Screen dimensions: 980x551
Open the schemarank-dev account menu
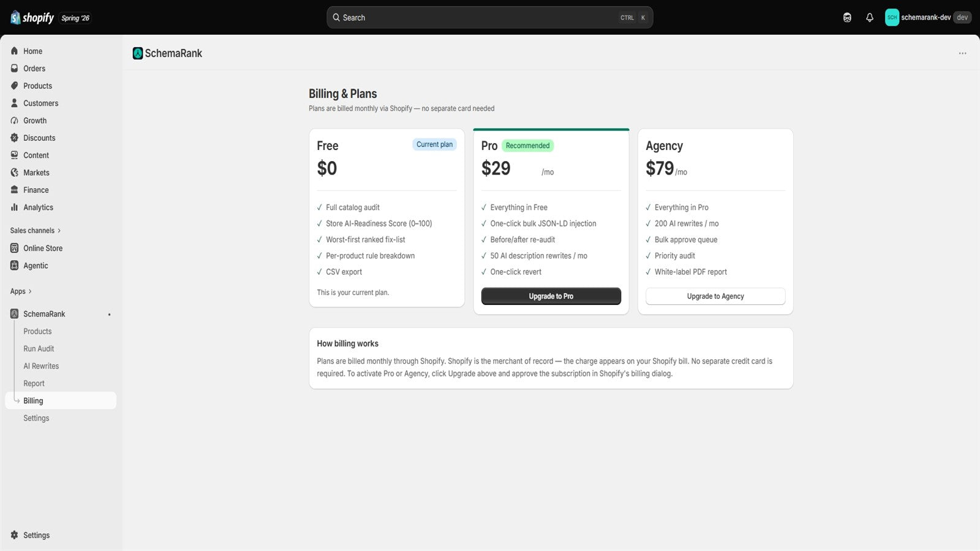[x=928, y=18]
